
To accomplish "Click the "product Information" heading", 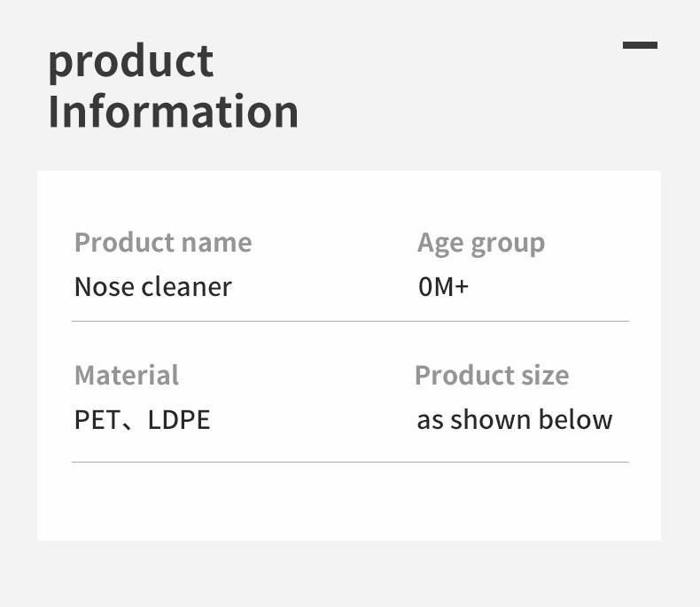I will [173, 87].
